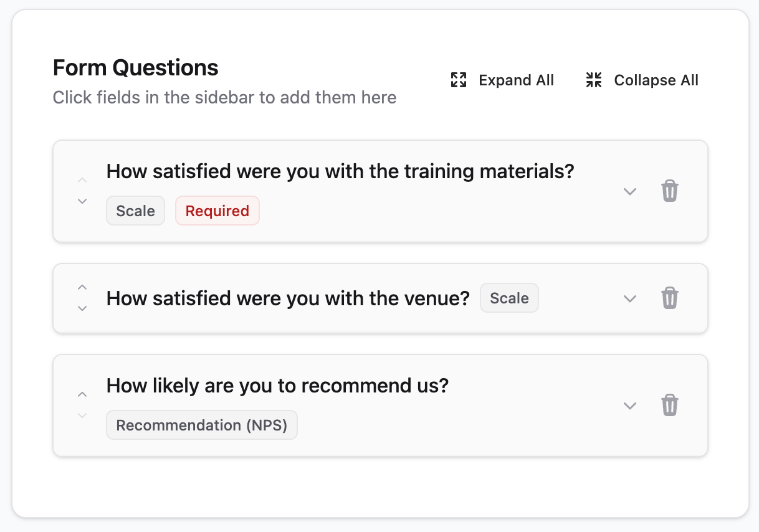The width and height of the screenshot is (759, 532).
Task: Click the red Required badge
Action: click(x=217, y=211)
